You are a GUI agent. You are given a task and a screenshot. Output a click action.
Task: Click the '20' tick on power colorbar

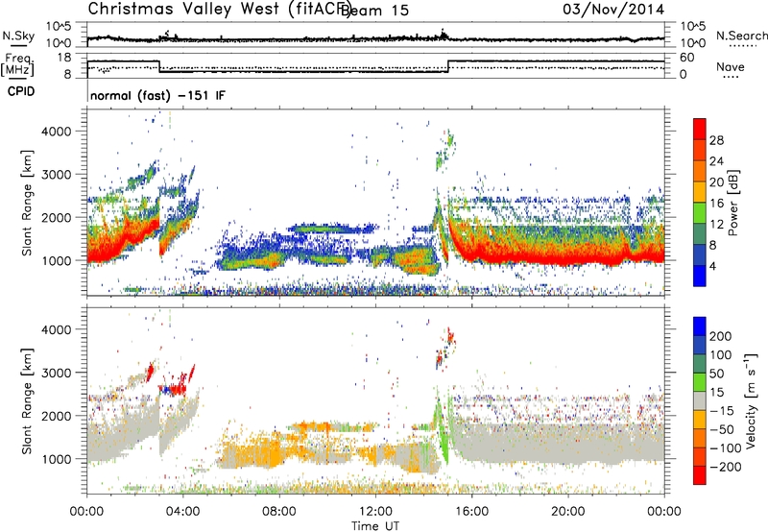pyautogui.click(x=716, y=182)
